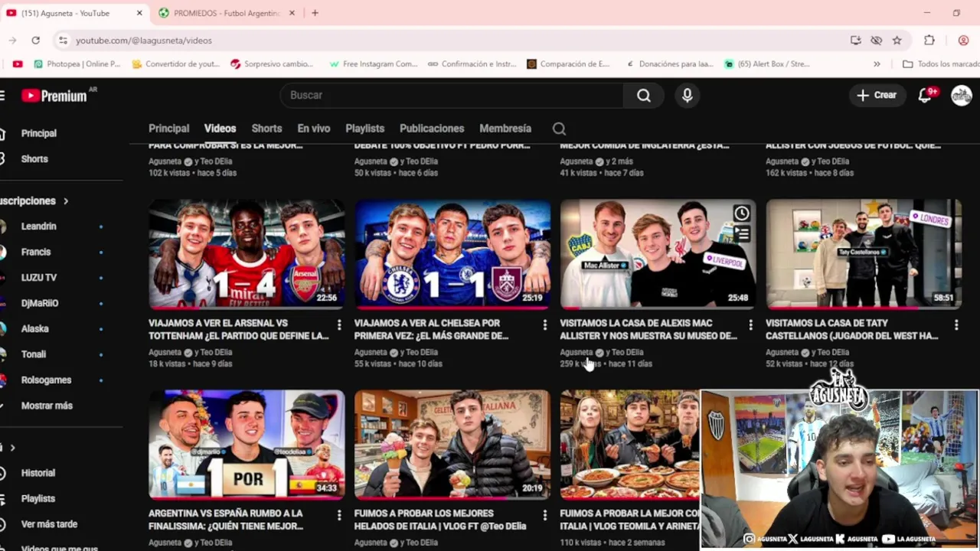Expand Suscripciones section arrow
This screenshot has height=551, width=980.
tap(66, 201)
